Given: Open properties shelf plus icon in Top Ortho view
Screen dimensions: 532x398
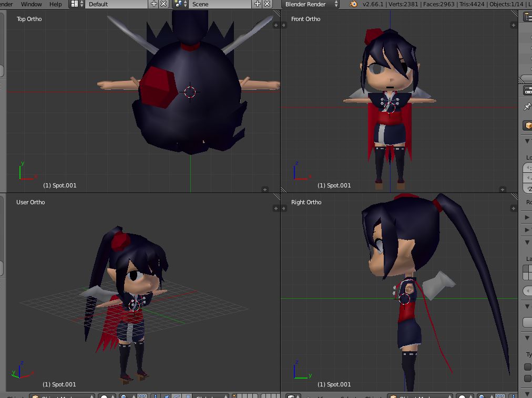Looking at the screenshot, I should click(x=275, y=25).
